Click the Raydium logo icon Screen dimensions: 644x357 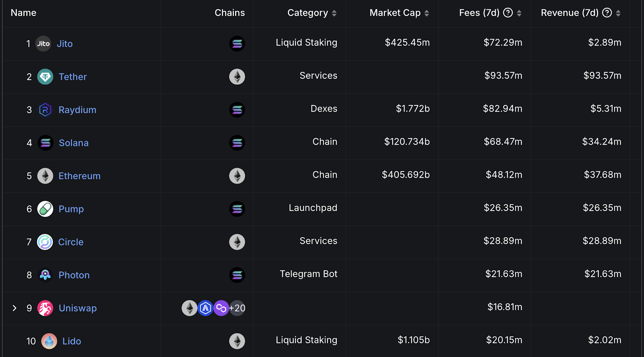[x=45, y=110]
